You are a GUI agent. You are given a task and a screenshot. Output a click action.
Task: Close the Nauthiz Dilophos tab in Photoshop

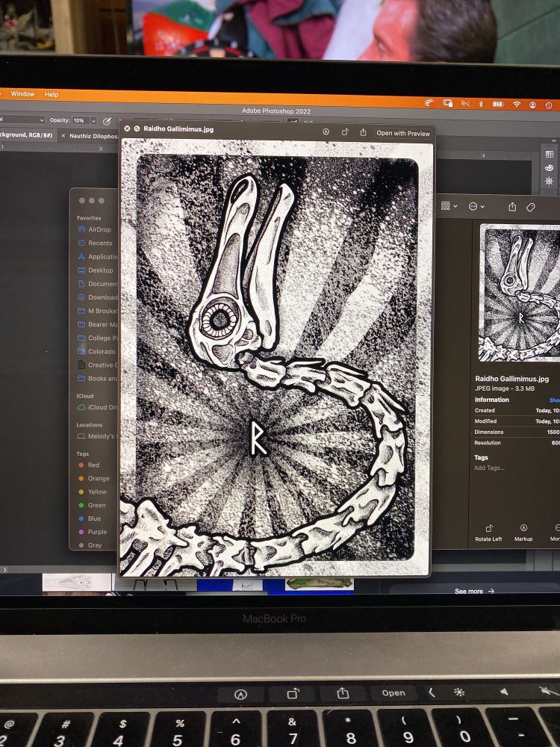pos(63,136)
